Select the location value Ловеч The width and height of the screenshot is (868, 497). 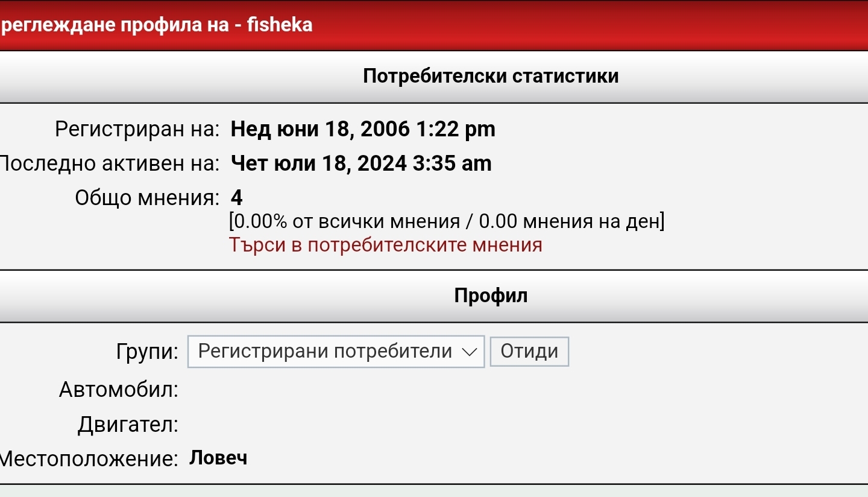218,458
